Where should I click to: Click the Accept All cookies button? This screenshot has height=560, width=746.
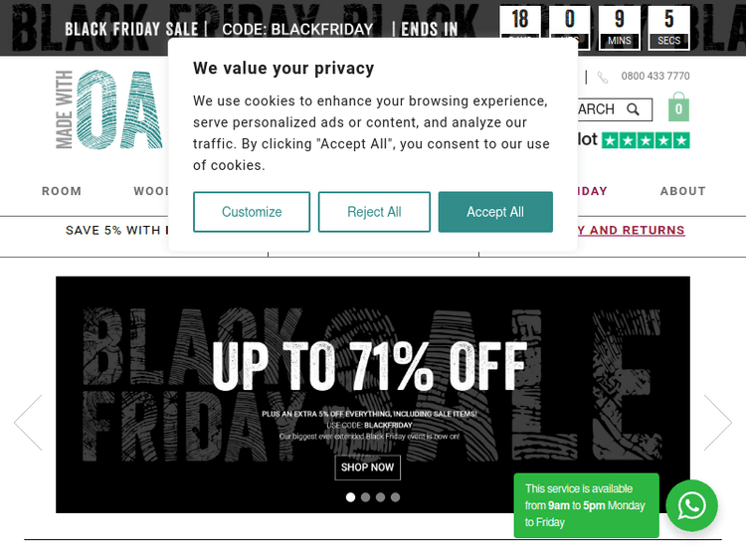tap(495, 212)
